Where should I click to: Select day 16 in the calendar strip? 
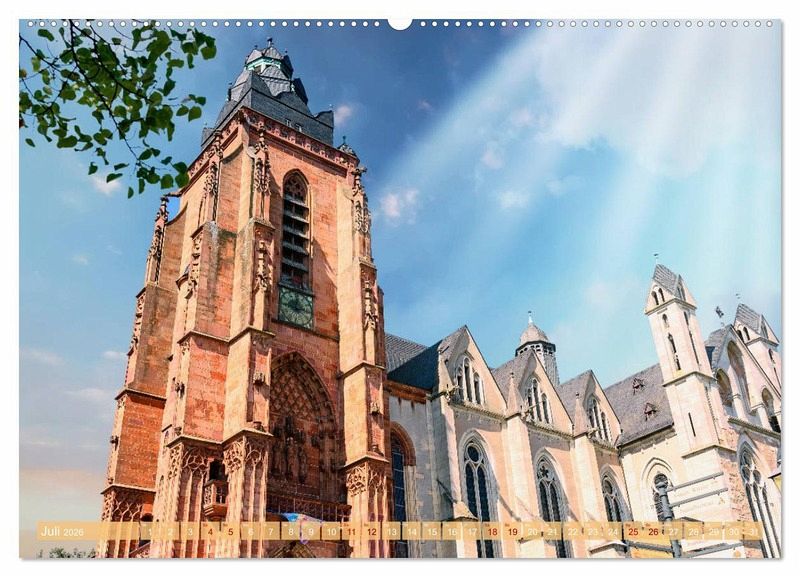click(x=452, y=531)
